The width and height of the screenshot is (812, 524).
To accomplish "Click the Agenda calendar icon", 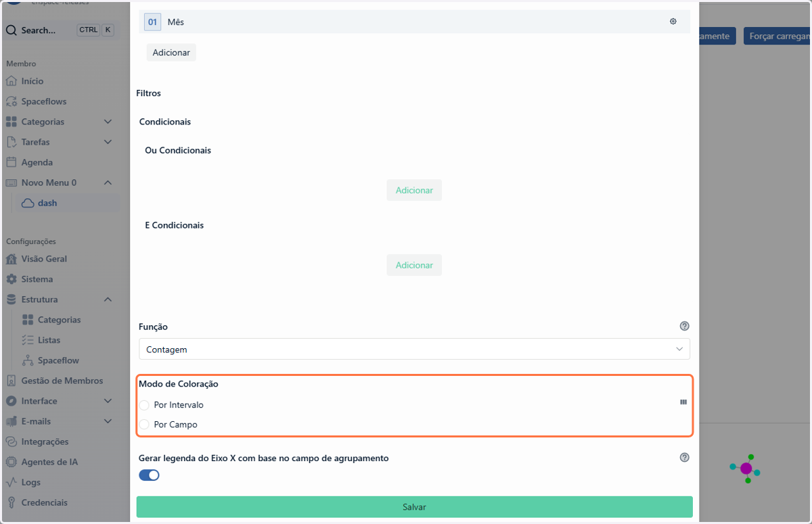I will tap(11, 162).
